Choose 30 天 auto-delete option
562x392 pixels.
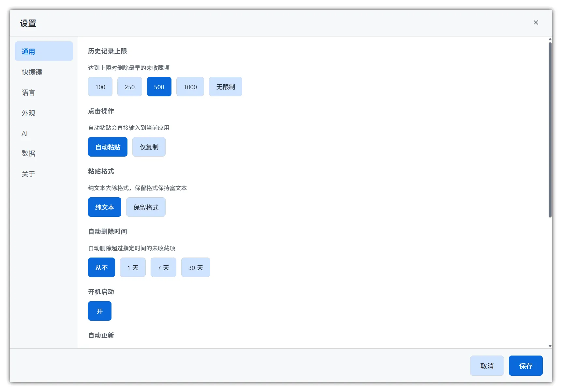click(196, 268)
